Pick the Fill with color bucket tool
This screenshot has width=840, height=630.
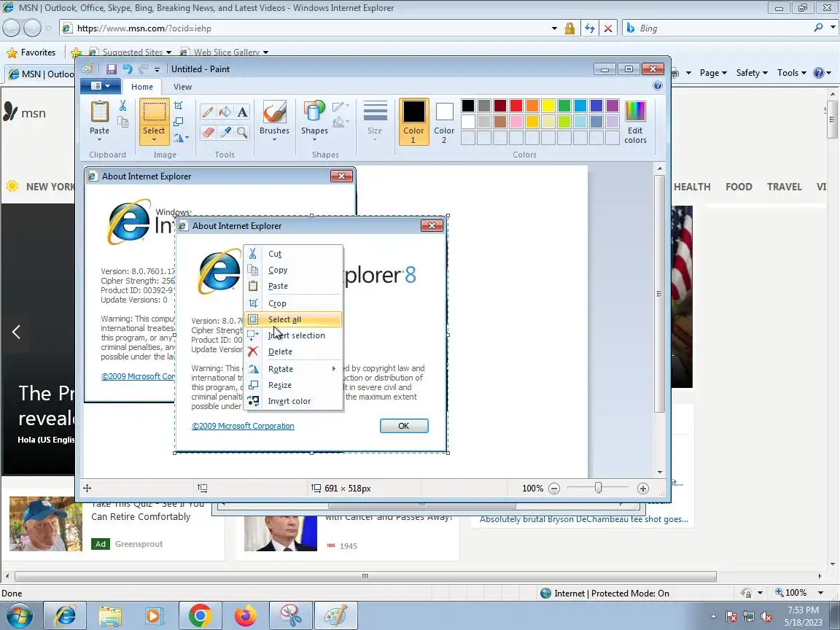(x=225, y=112)
